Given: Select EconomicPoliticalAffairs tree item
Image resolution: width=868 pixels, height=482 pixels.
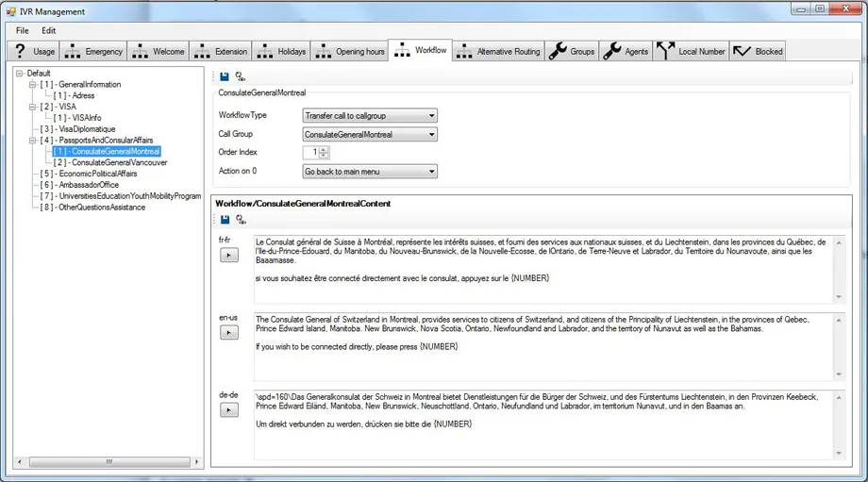Looking at the screenshot, I should tap(88, 174).
